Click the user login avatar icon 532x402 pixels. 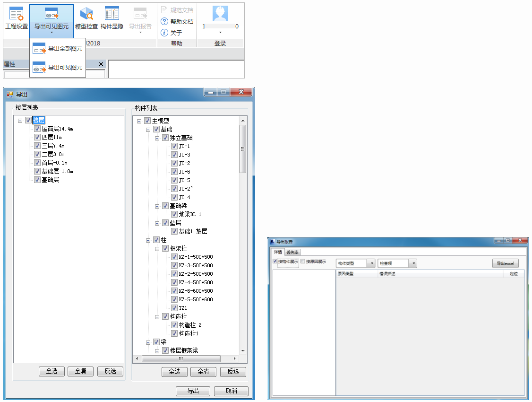(x=220, y=14)
